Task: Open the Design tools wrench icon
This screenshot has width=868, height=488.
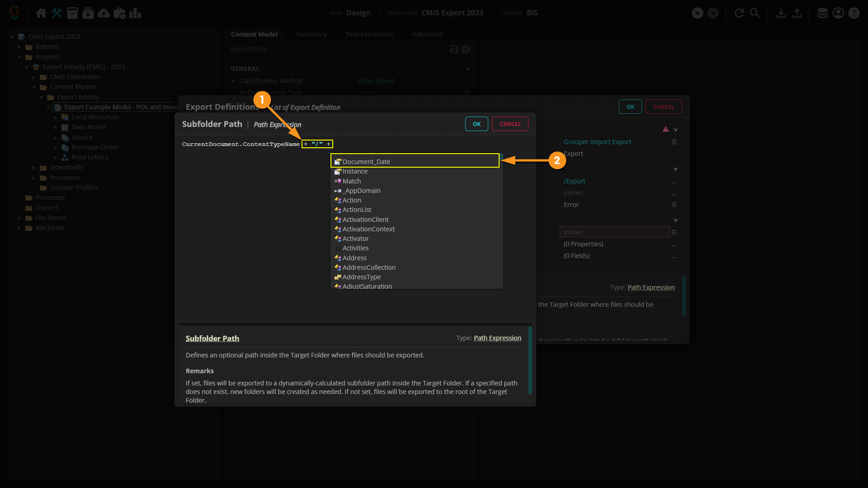Action: coord(57,13)
